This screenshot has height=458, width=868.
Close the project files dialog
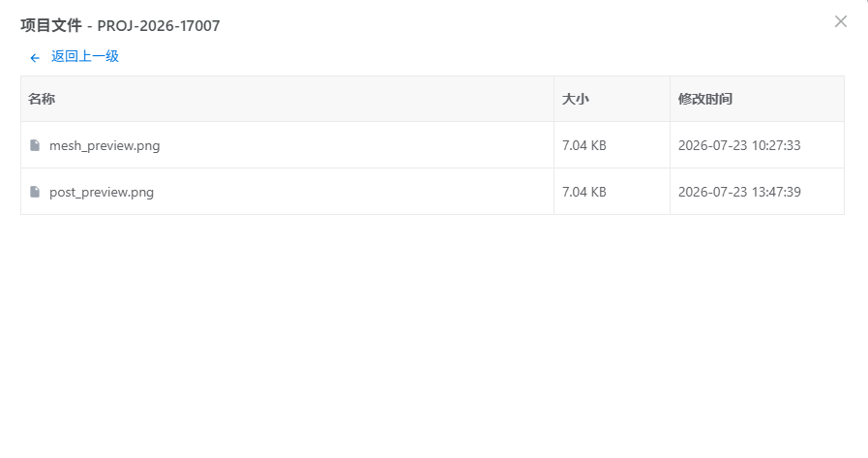pyautogui.click(x=840, y=21)
